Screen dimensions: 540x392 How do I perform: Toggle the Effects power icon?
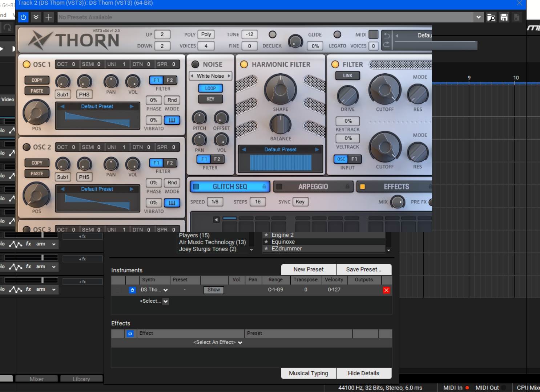(x=130, y=334)
